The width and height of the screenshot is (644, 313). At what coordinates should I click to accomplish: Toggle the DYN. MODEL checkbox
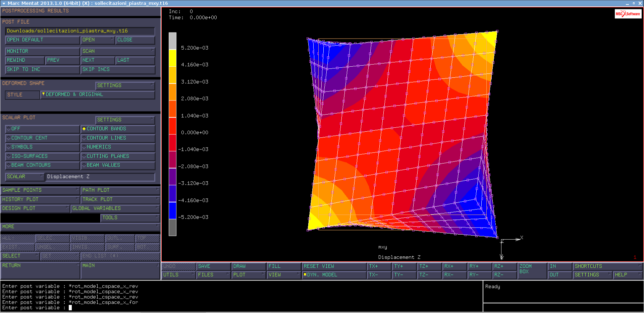(305, 274)
